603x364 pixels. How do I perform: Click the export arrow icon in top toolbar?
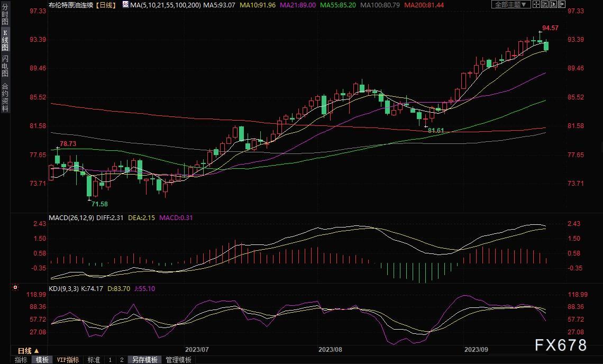(x=562, y=4)
